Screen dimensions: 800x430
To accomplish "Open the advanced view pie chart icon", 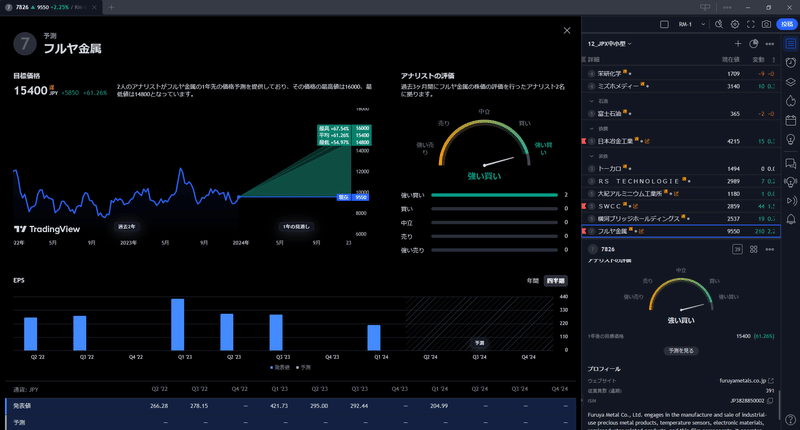I will click(x=754, y=44).
